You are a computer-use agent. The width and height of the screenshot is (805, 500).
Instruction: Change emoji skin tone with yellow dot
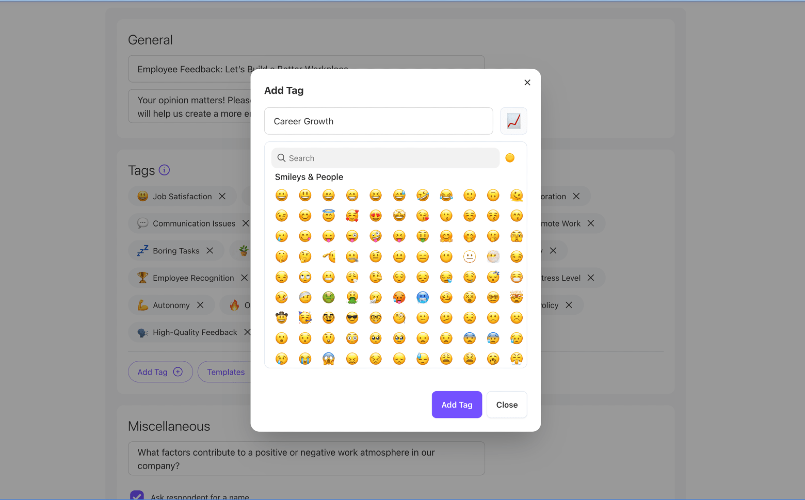point(510,158)
